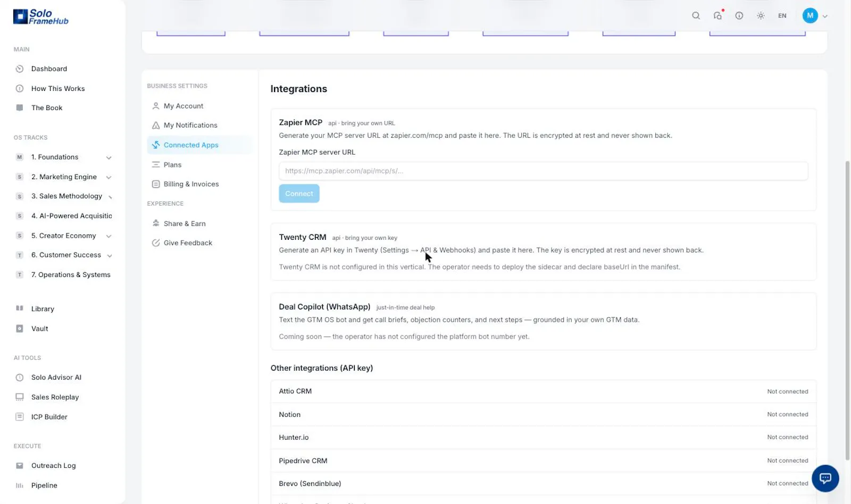This screenshot has height=504, width=851.
Task: Open The Book page
Action: click(x=47, y=107)
